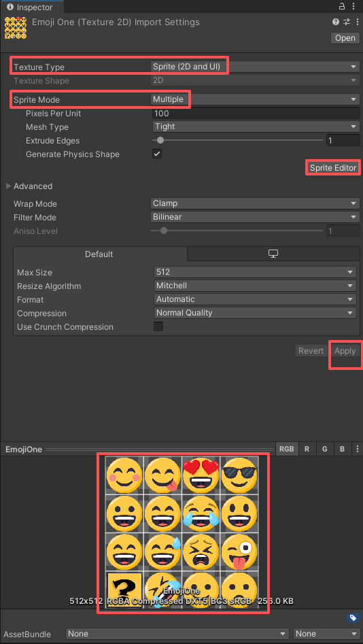Screen dimensions: 363x644
Task: Click the asset label tag icon
Action: [352, 617]
